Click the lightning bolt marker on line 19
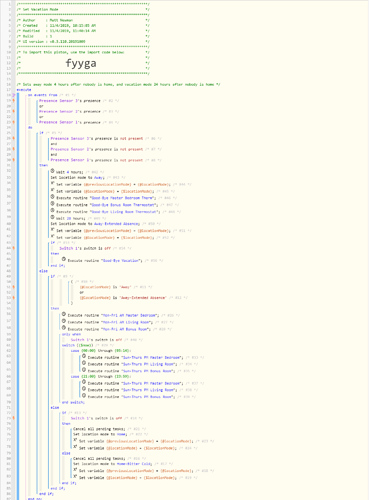This screenshot has width=370, height=500. tap(14, 100)
